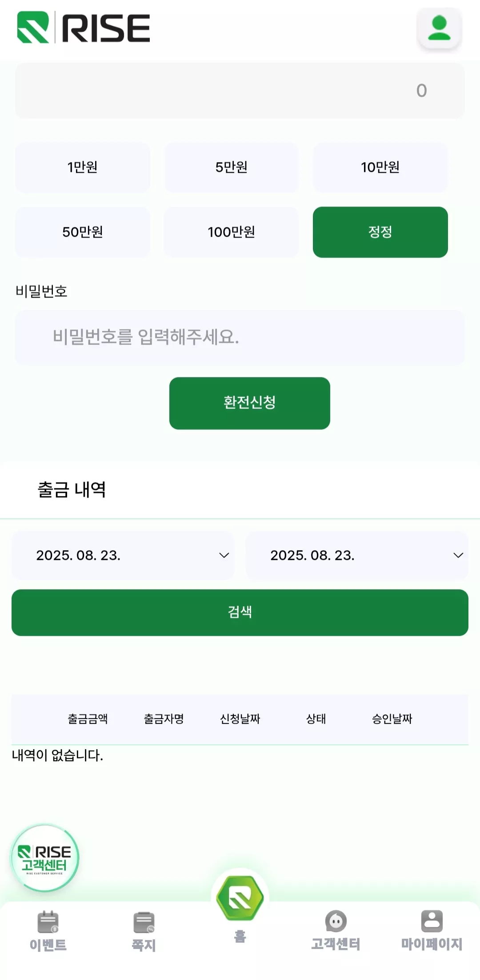The width and height of the screenshot is (480, 980).
Task: Select the 5만원 amount button
Action: click(x=232, y=167)
